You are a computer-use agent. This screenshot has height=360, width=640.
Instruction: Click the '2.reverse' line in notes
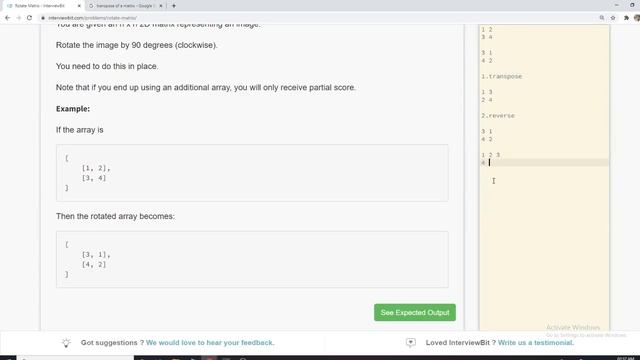click(498, 116)
